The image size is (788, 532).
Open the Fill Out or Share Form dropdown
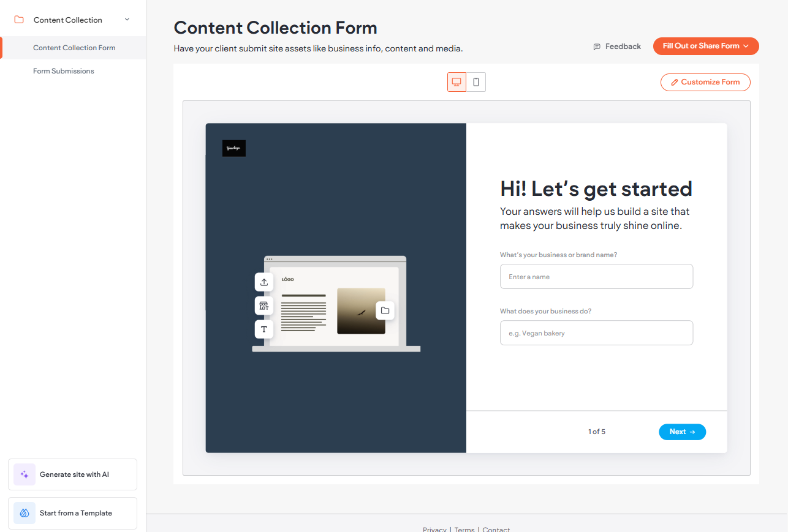(705, 46)
